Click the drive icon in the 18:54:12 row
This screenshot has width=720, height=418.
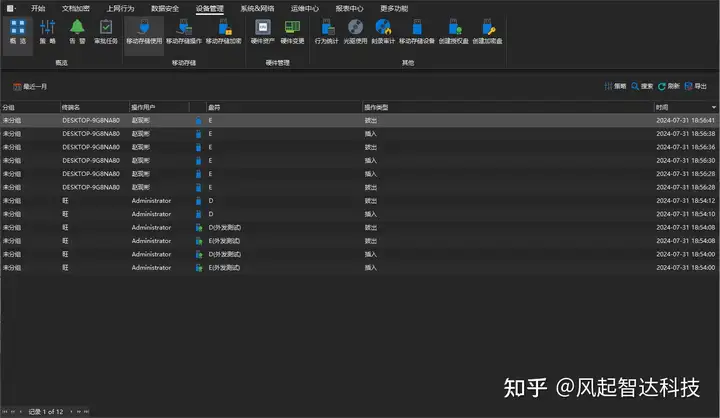pos(198,201)
